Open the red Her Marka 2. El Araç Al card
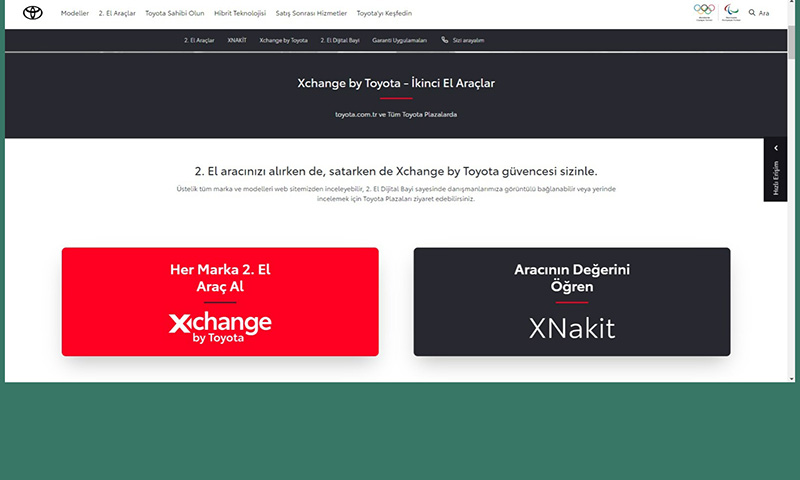This screenshot has height=480, width=800. [x=220, y=302]
